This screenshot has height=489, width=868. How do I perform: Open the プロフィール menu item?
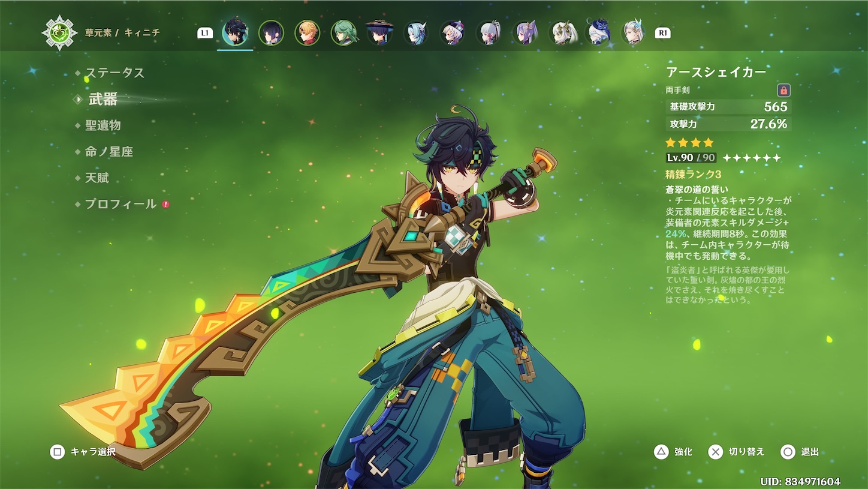click(x=120, y=205)
